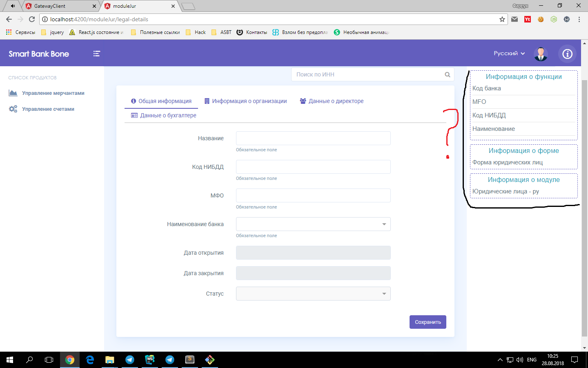Open the cookie extension icon

541,19
